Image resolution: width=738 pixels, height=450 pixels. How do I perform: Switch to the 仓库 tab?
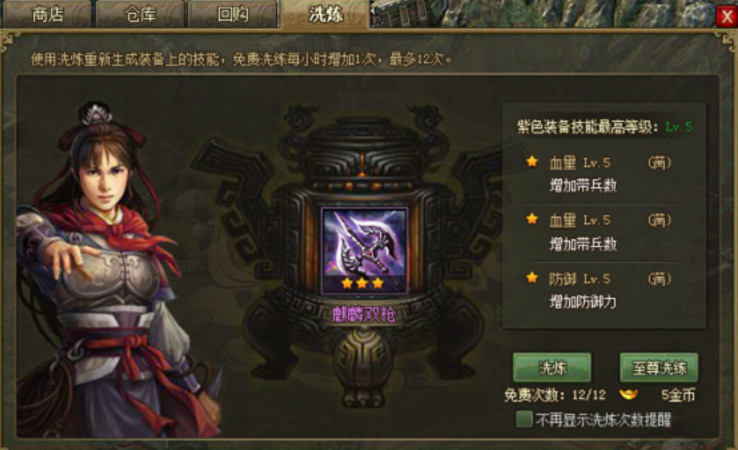140,14
